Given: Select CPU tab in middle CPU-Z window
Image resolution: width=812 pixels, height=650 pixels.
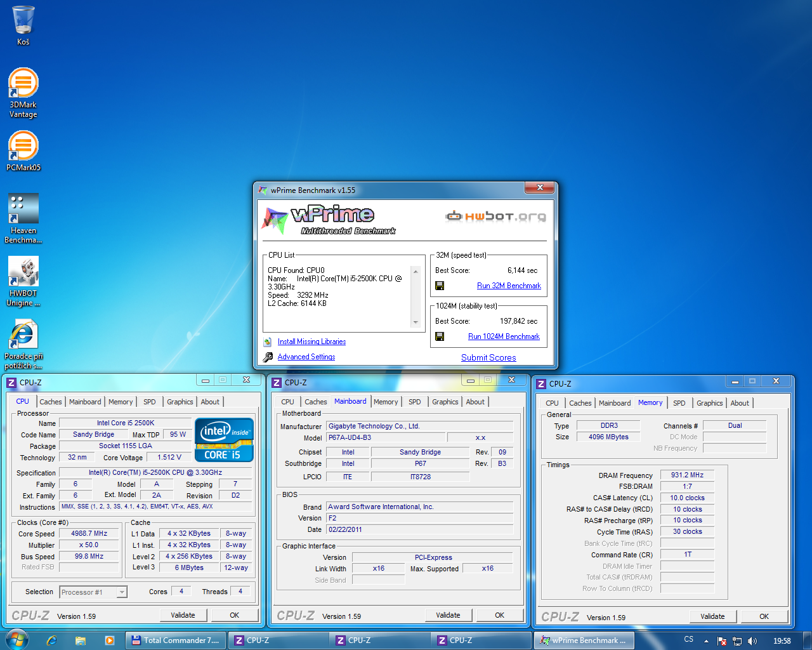Looking at the screenshot, I should pos(287,402).
